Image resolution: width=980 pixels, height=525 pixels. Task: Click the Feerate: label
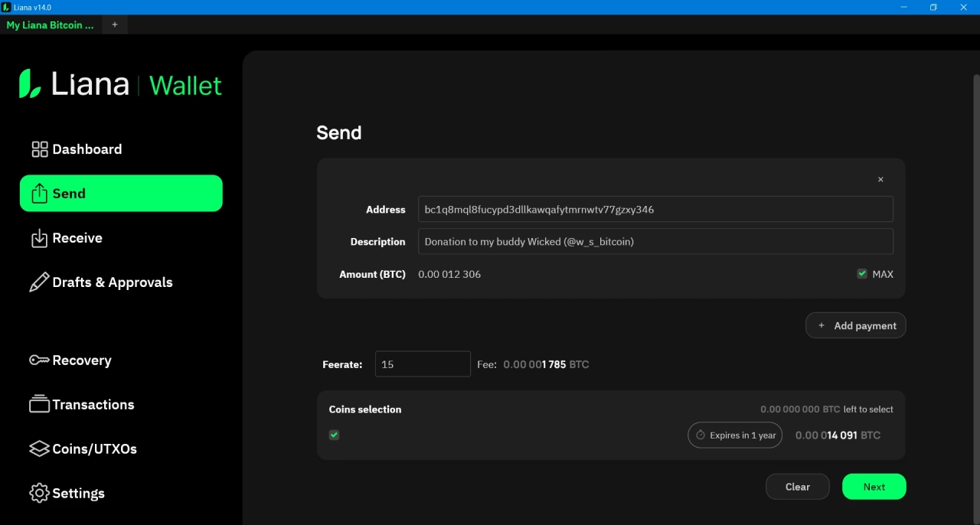(342, 364)
